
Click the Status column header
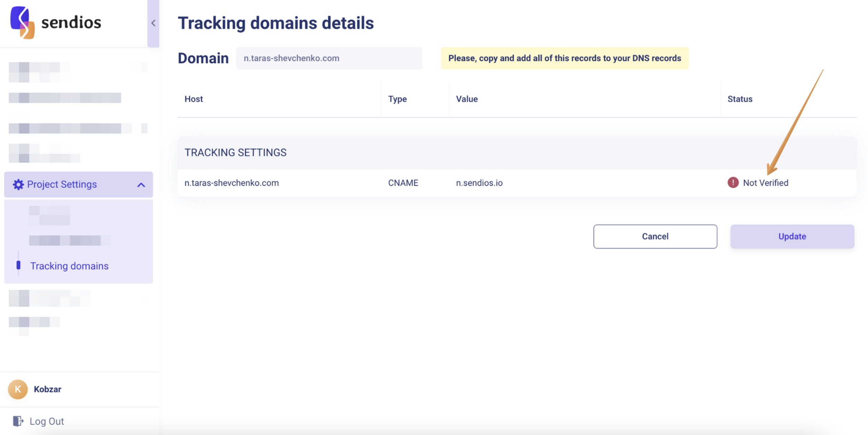click(740, 99)
